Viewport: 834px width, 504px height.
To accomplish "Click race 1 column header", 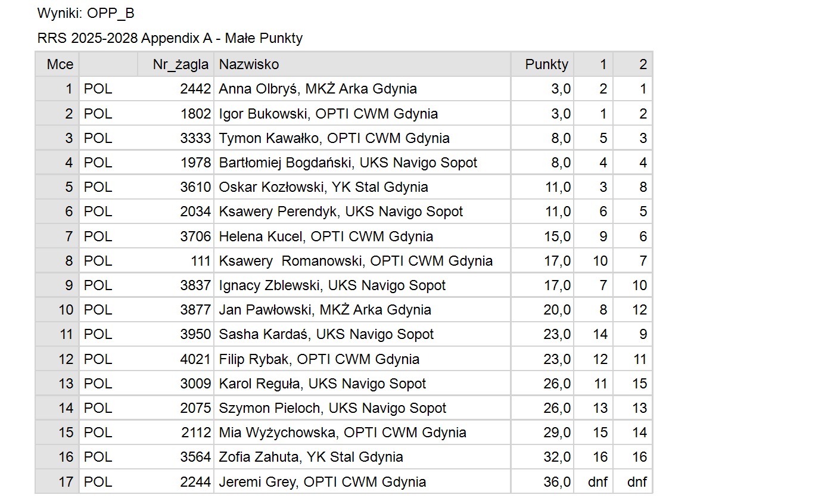I will [x=593, y=64].
